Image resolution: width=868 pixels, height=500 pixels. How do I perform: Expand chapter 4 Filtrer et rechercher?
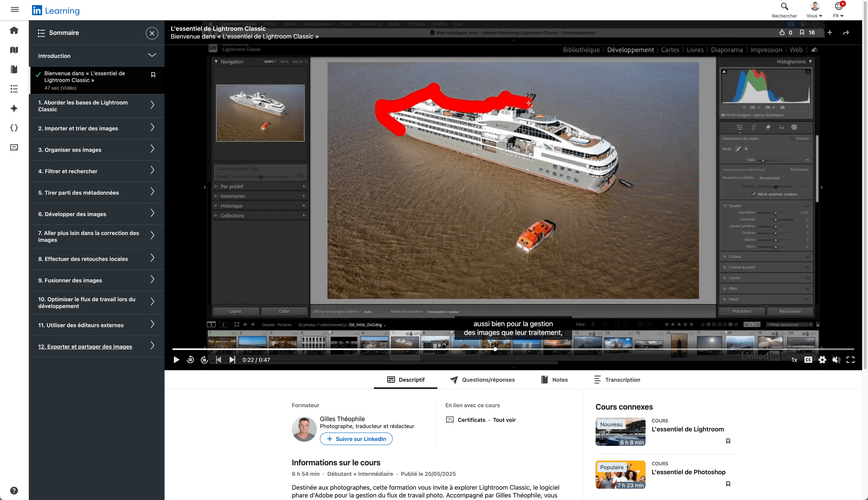[x=97, y=171]
